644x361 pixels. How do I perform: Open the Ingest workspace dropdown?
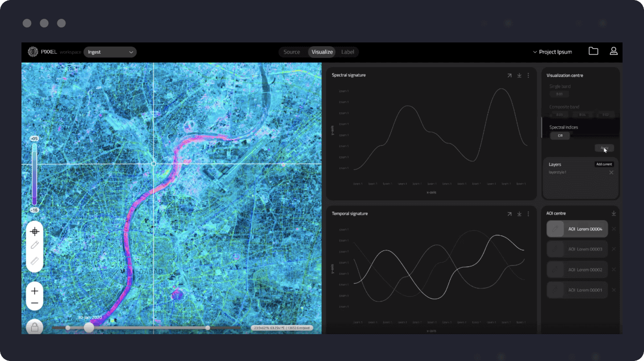coord(110,52)
